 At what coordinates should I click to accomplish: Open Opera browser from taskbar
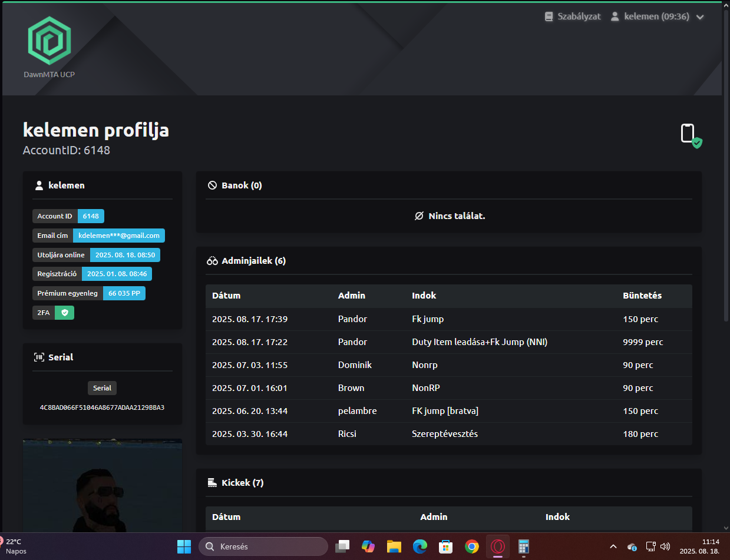point(498,546)
